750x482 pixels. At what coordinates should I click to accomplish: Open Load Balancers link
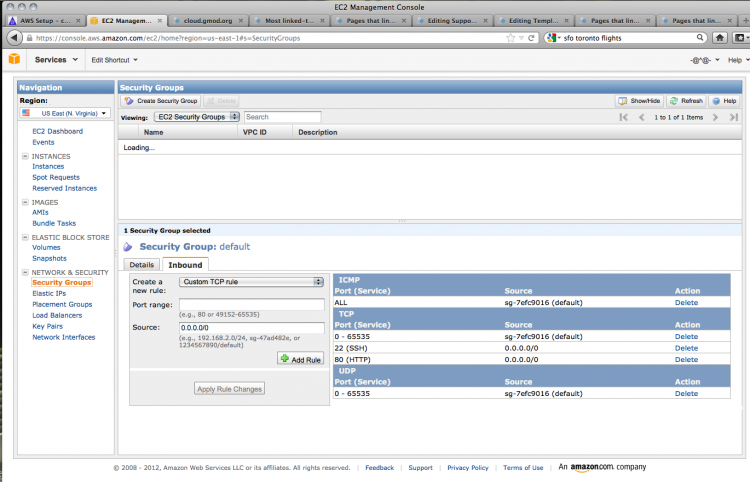tap(57, 316)
